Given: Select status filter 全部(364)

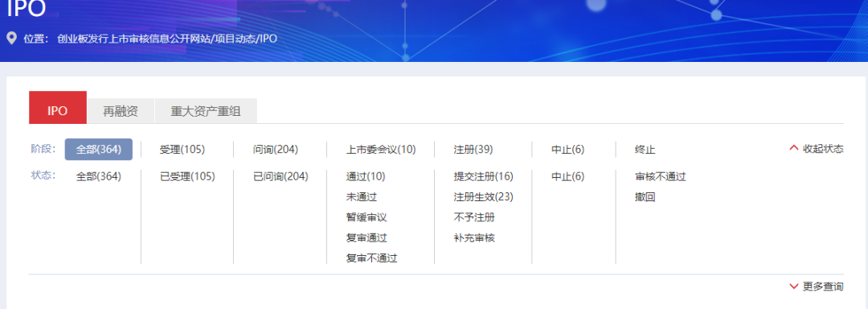Looking at the screenshot, I should [99, 177].
